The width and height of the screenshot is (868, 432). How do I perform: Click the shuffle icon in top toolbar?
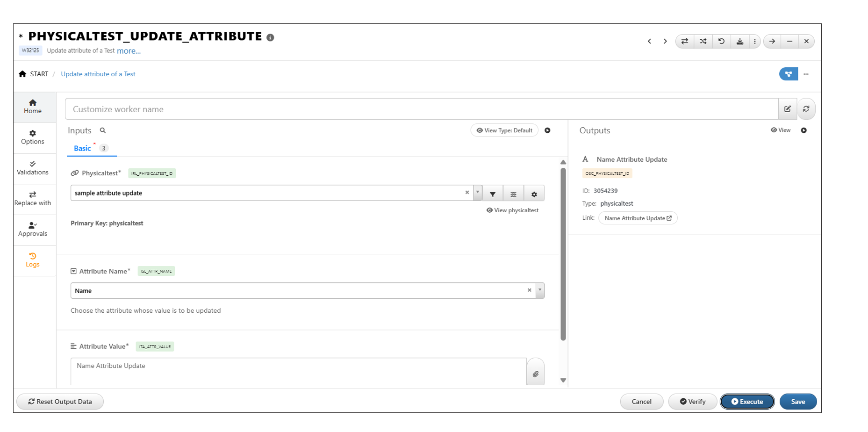pyautogui.click(x=703, y=41)
